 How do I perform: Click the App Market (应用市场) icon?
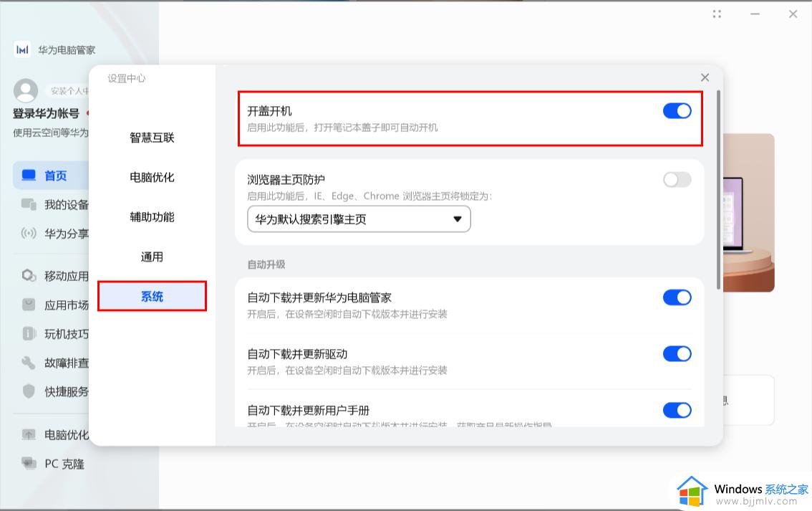29,304
